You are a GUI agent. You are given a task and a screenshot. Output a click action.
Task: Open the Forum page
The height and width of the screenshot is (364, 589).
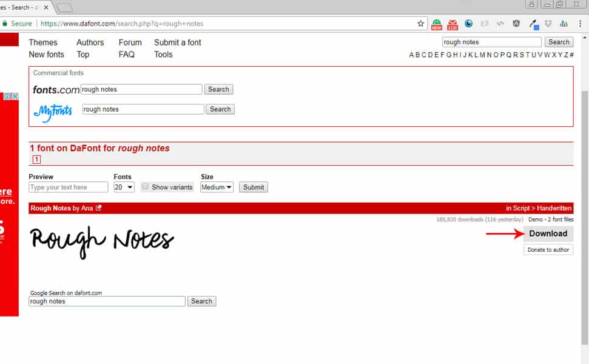[x=130, y=42]
